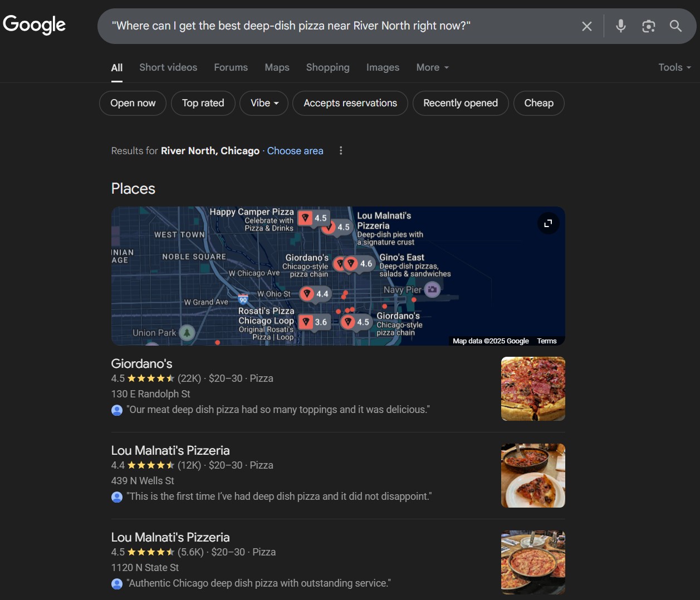This screenshot has width=700, height=600.
Task: Click the Union Park tree marker
Action: [187, 333]
